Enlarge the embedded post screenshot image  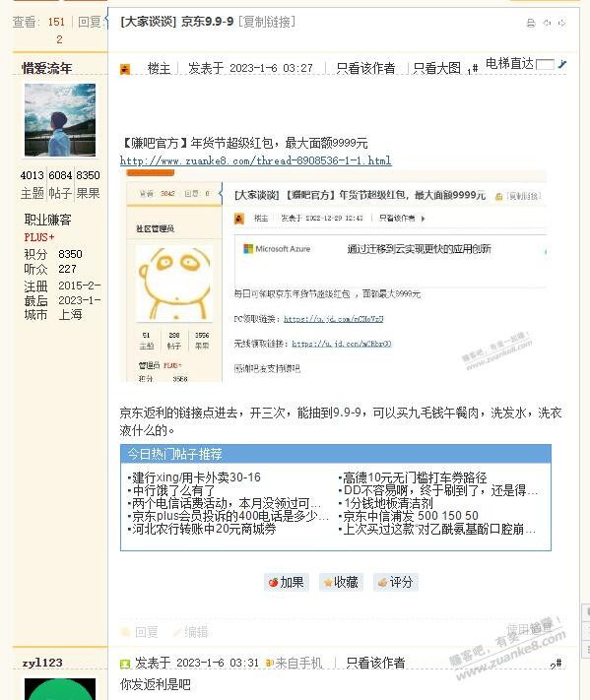click(333, 275)
